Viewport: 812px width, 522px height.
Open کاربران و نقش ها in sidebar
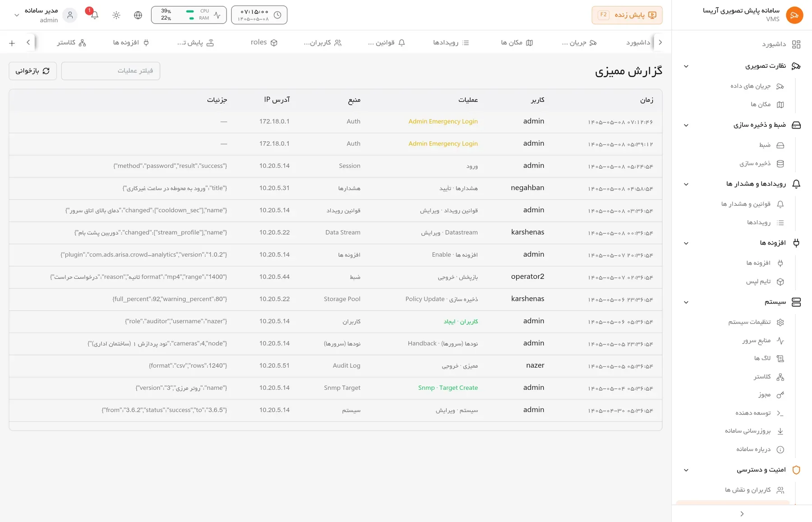tap(754, 490)
